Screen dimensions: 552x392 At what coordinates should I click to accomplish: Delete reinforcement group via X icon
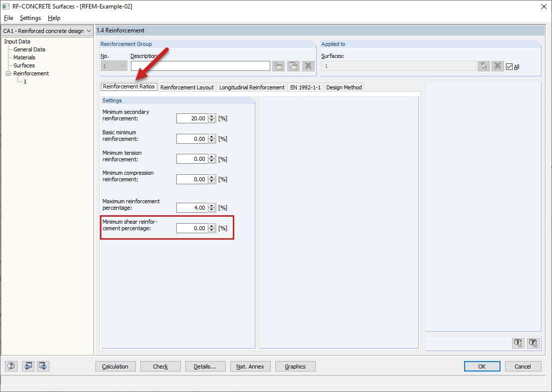(x=308, y=66)
